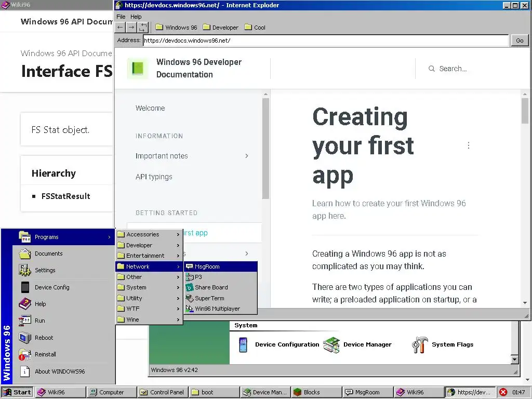The image size is (532, 399).
Task: Click the docs content scrollbar thumb
Action: pyautogui.click(x=525, y=111)
